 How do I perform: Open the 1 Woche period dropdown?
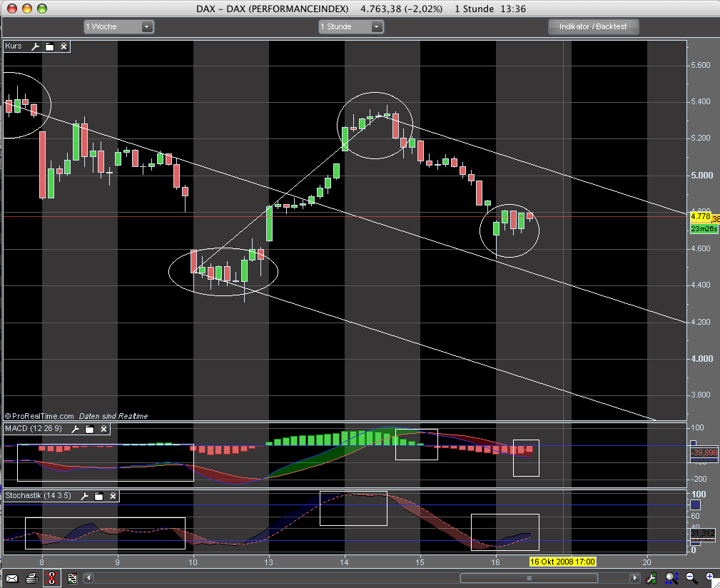coord(119,26)
